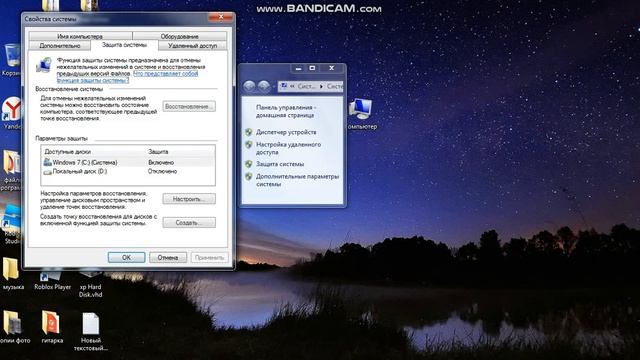Image resolution: width=640 pixels, height=360 pixels.
Task: Open the Диспетчер устройств link
Action: (286, 132)
